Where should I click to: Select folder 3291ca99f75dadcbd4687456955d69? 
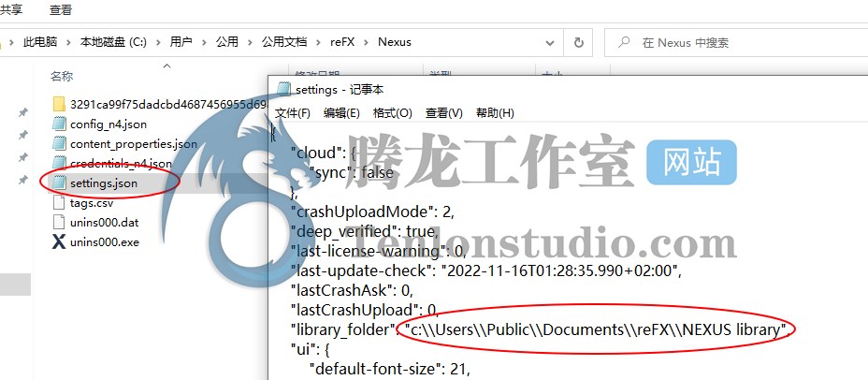[169, 104]
